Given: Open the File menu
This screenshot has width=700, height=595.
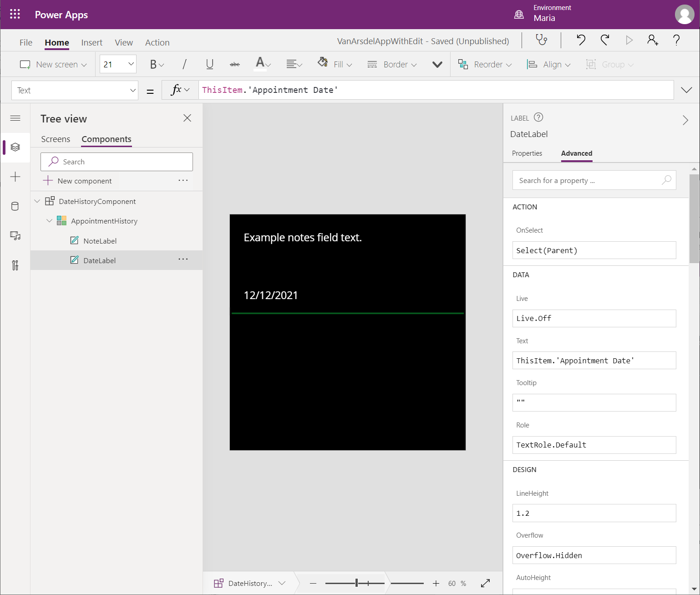Looking at the screenshot, I should (26, 42).
